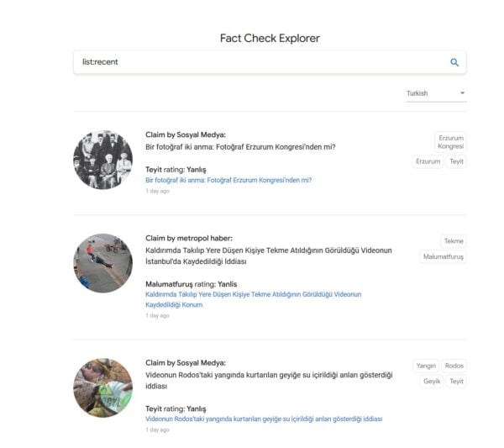
Task: Select the Rodos tag chip
Action: [x=454, y=366]
